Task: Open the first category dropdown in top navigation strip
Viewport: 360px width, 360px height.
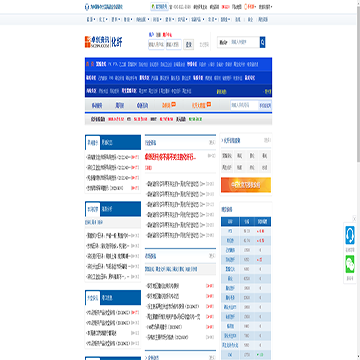Action: click(90, 20)
